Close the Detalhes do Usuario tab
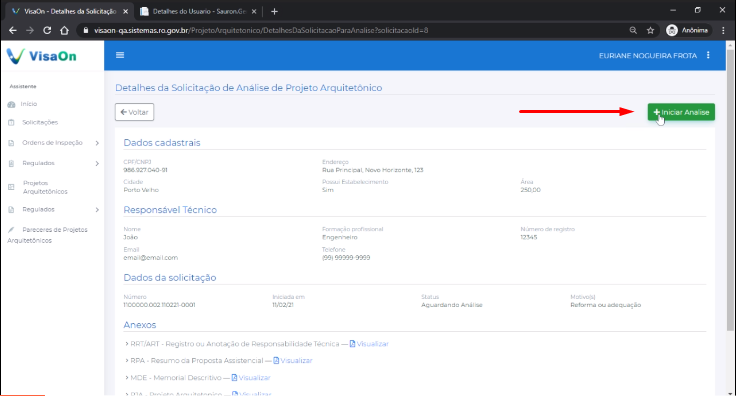 [x=254, y=11]
